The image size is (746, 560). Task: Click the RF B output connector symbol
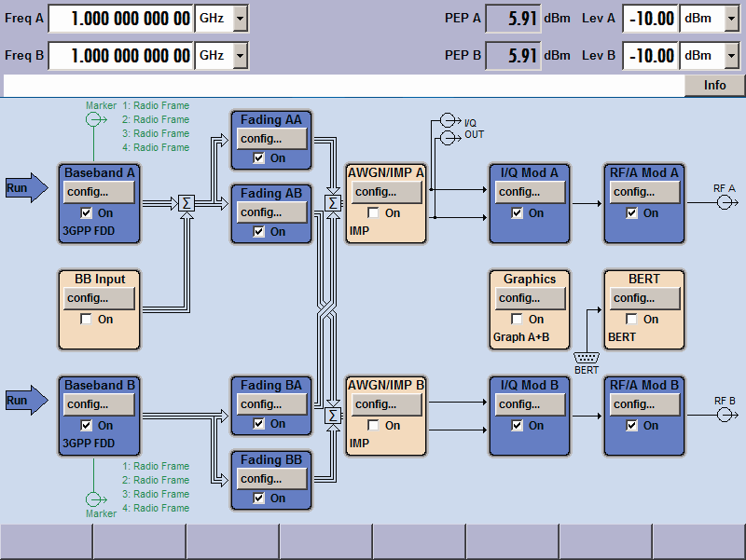click(x=725, y=415)
